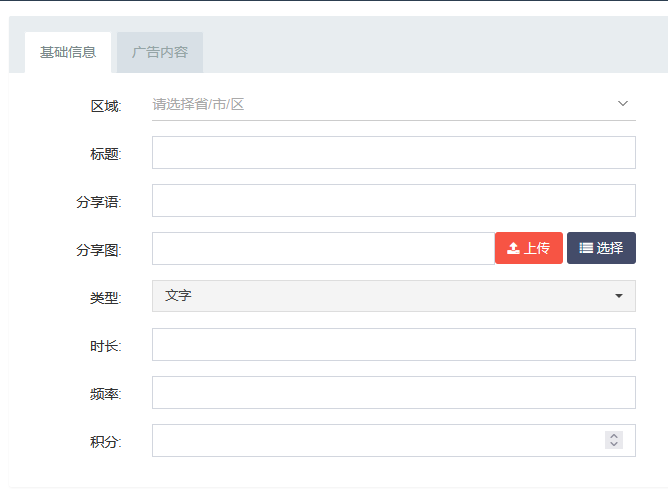Switch to the 广告内容 tab
Viewport: 668px width, 500px height.
[160, 52]
